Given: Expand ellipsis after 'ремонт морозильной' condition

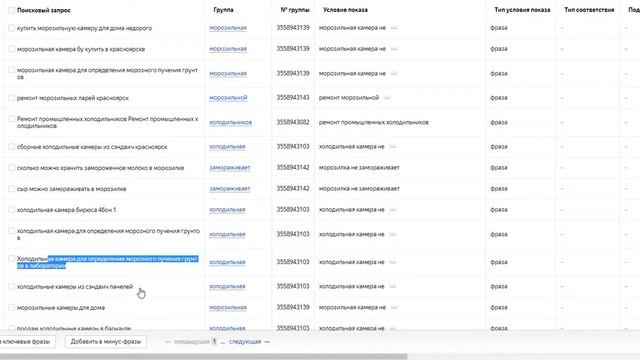Looking at the screenshot, I should pos(387,98).
